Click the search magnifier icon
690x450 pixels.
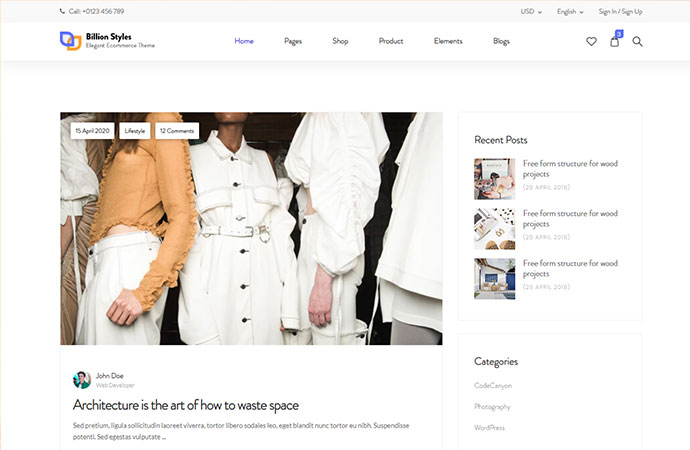point(637,42)
